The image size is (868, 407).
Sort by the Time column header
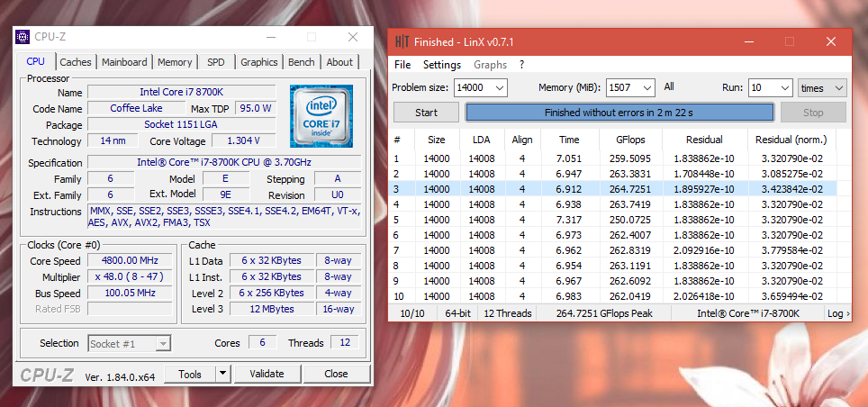click(x=569, y=140)
